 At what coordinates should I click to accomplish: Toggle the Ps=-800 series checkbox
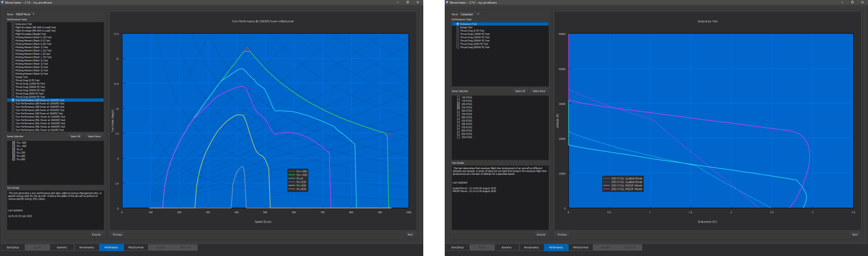(x=14, y=143)
